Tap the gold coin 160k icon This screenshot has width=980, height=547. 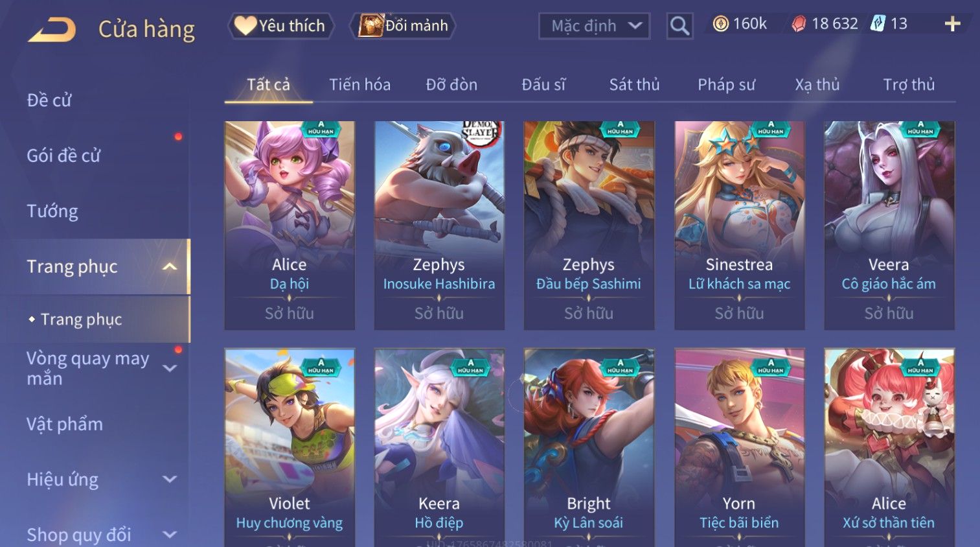(720, 24)
